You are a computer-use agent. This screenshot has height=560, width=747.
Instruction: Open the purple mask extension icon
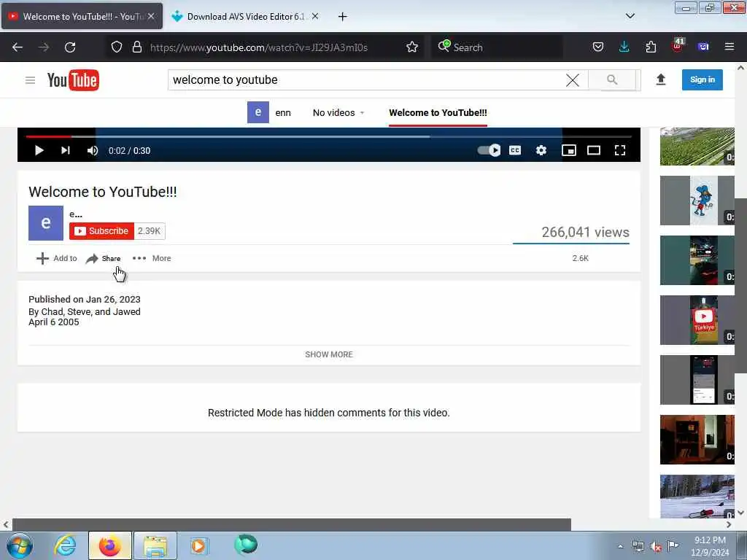point(703,47)
